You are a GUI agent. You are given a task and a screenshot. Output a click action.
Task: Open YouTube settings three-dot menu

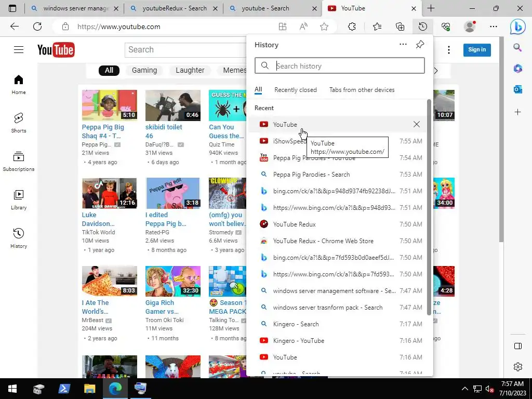(x=448, y=50)
